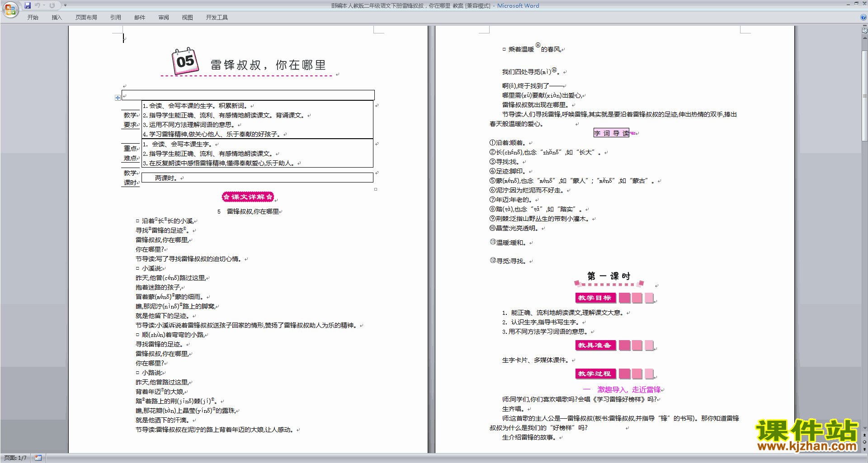Click the pink 课文详解 banner
Image resolution: width=868 pixels, height=463 pixels.
248,197
